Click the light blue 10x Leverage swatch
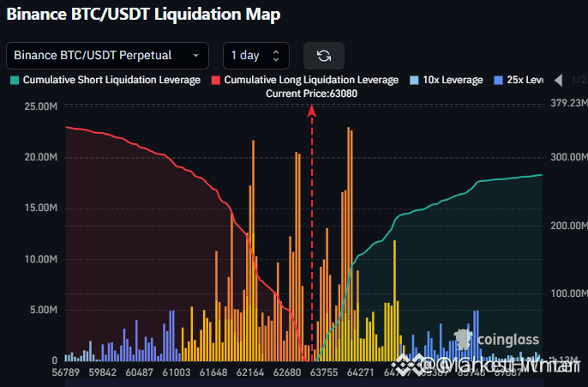 pos(414,81)
